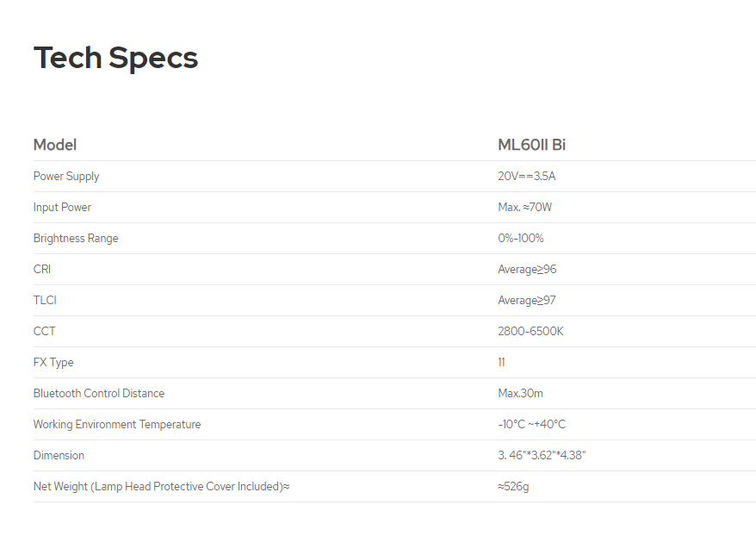Click the 2800-6500K CCT value
Viewport: 756px width, 536px height.
pos(530,332)
